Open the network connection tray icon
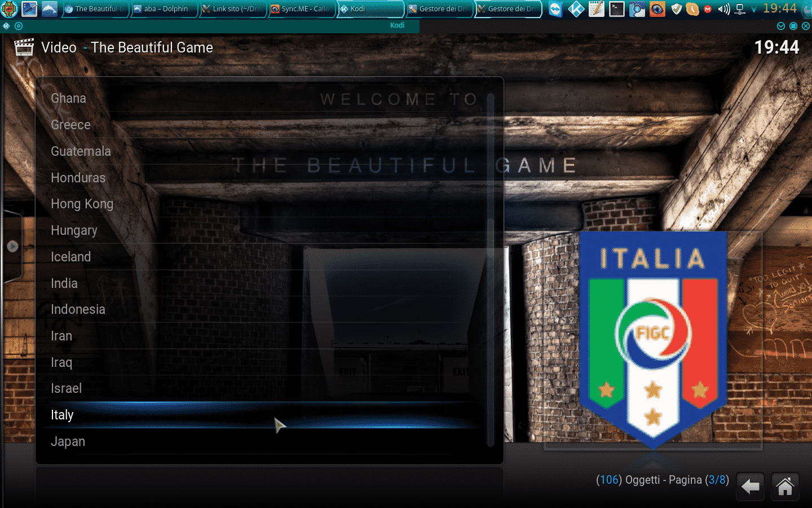 pyautogui.click(x=740, y=9)
